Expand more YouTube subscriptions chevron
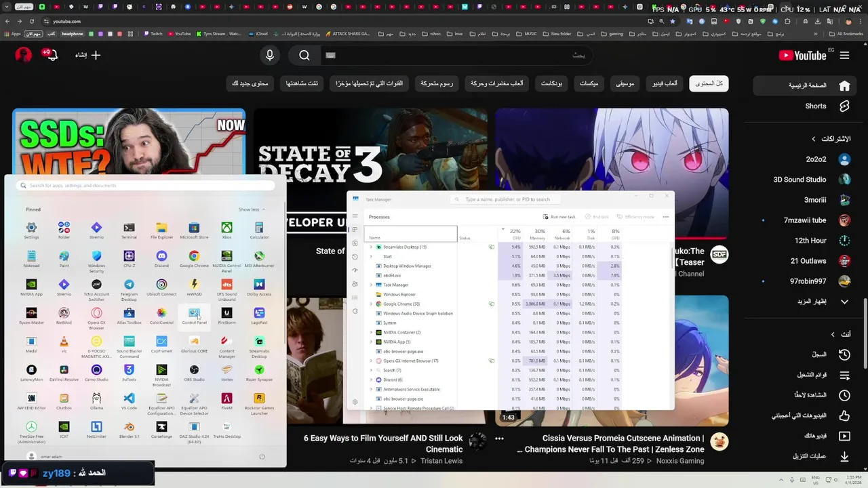 coord(844,302)
